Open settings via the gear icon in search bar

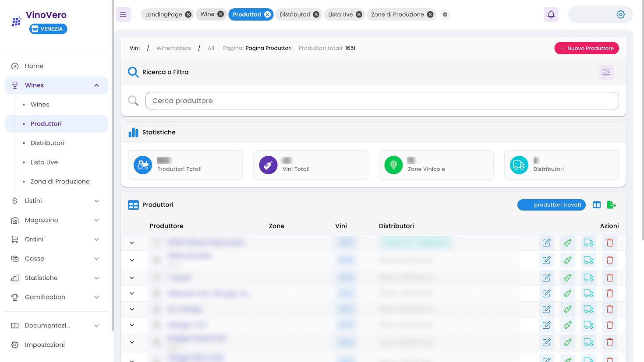coord(621,14)
